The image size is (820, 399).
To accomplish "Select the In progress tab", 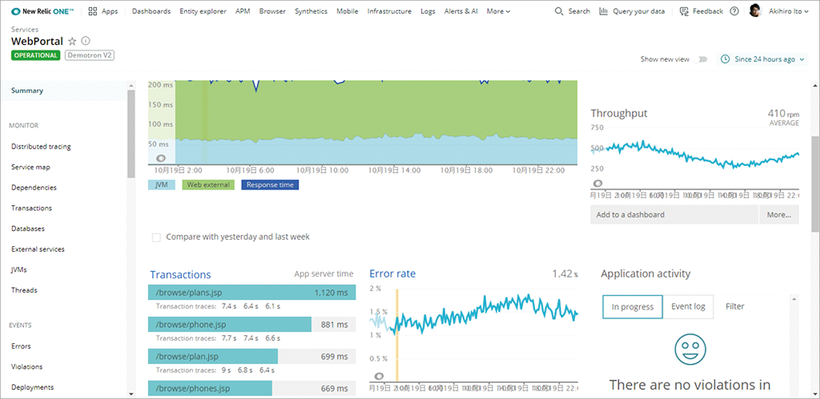I will [x=632, y=306].
